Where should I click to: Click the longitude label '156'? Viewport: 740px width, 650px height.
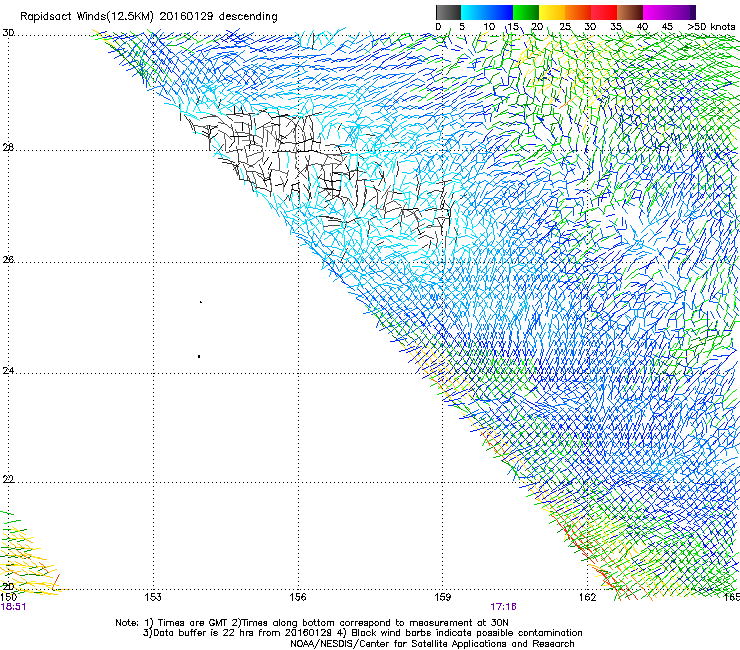click(298, 597)
